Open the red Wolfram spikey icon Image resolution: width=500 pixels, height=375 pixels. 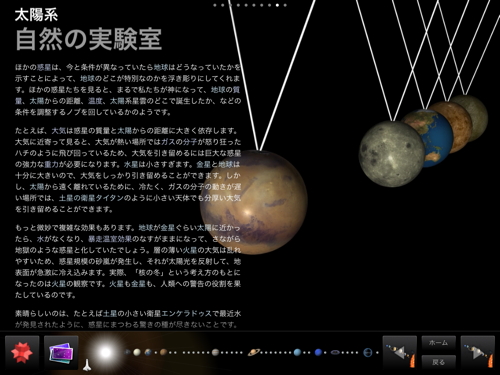(22, 353)
